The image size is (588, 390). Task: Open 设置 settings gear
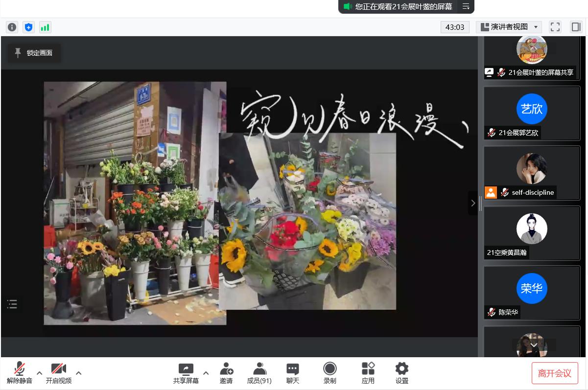(x=401, y=373)
